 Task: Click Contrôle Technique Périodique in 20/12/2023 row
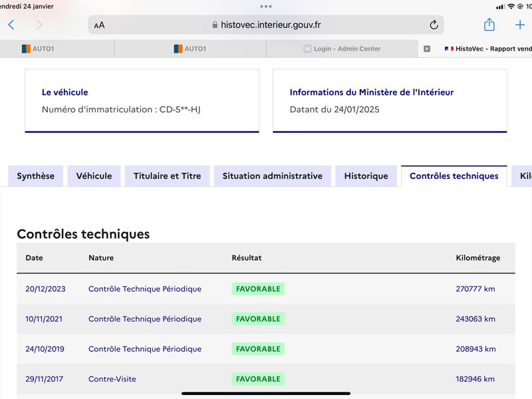point(145,289)
